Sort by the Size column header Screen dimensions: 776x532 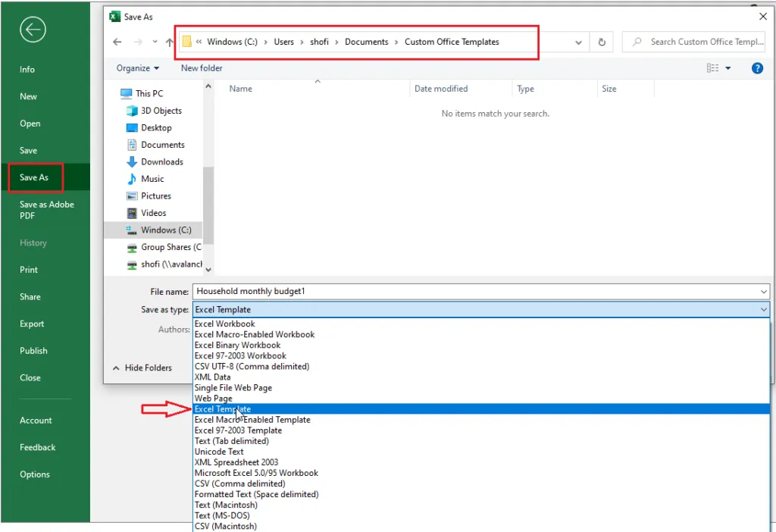609,89
